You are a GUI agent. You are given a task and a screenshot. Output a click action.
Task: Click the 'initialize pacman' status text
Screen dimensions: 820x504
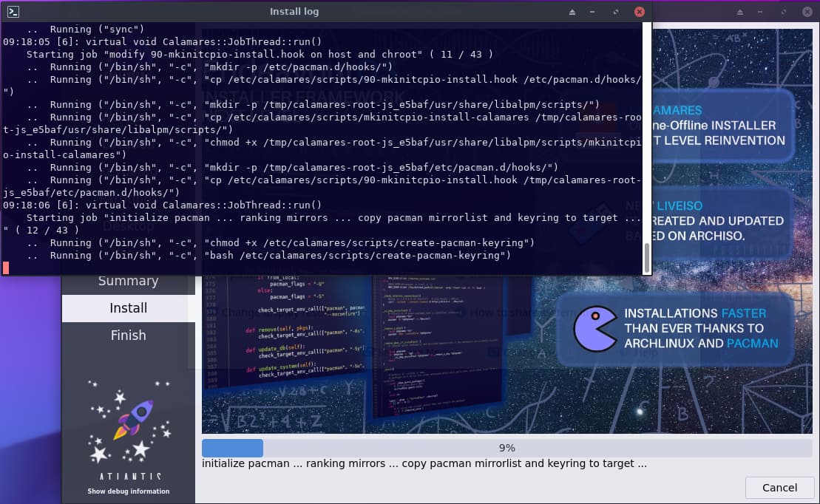point(424,464)
